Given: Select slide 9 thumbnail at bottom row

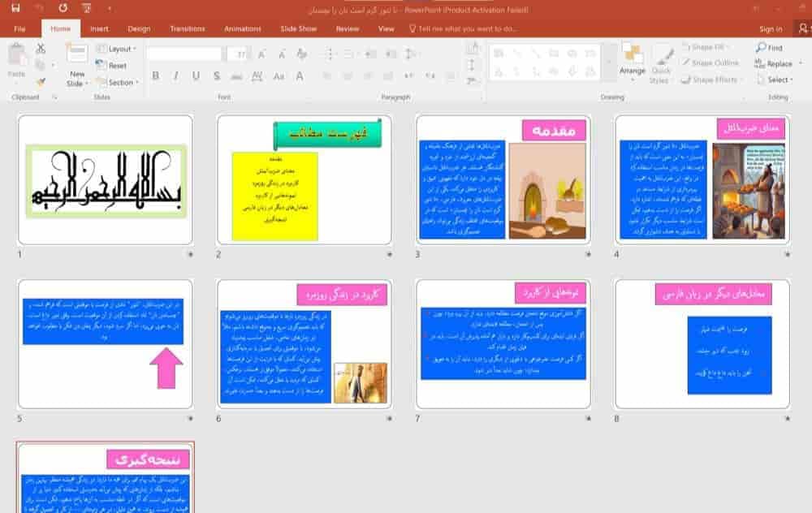Looking at the screenshot, I should pos(106,477).
